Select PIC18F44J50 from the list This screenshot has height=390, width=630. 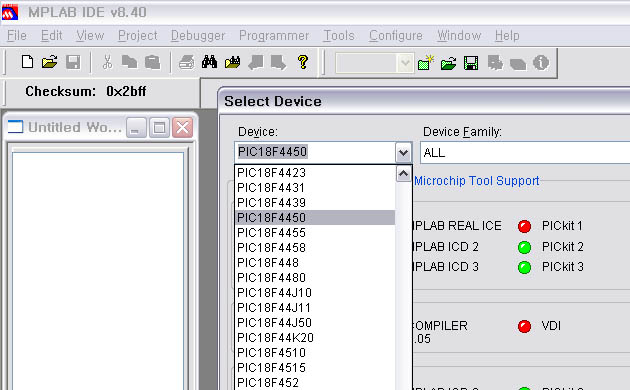(x=315, y=323)
